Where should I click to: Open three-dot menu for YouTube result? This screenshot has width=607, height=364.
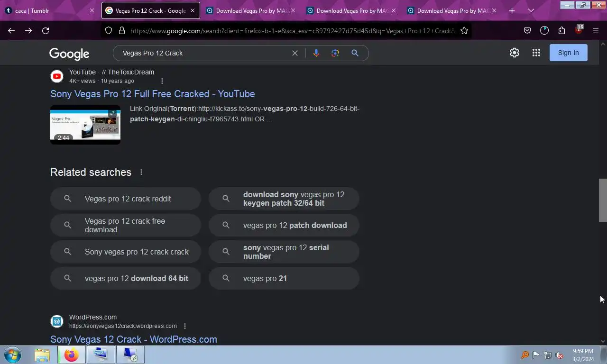point(162,81)
